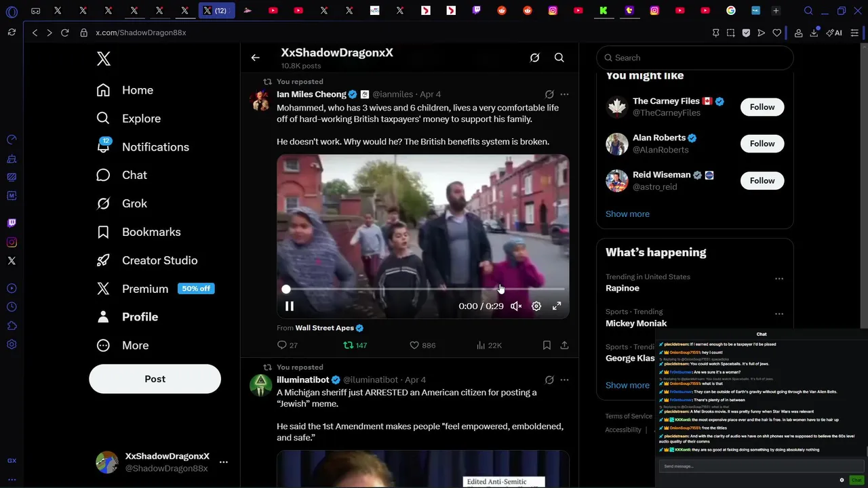The height and width of the screenshot is (488, 868).
Task: Share the Ian Miles Cheong post
Action: (x=564, y=345)
